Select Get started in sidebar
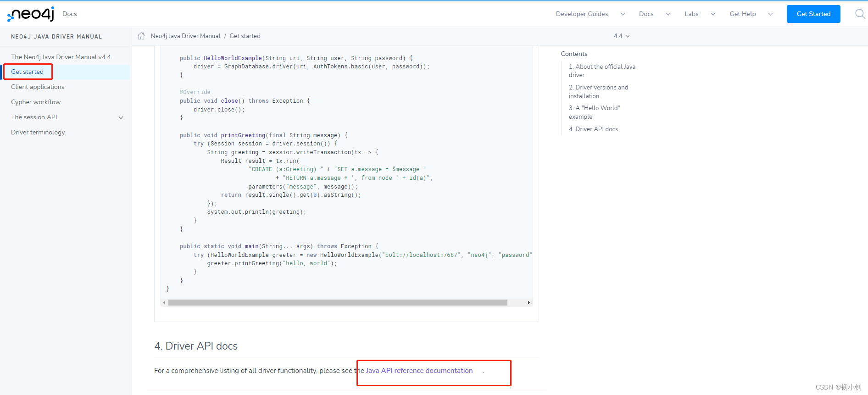Viewport: 868px width, 395px height. pyautogui.click(x=28, y=72)
